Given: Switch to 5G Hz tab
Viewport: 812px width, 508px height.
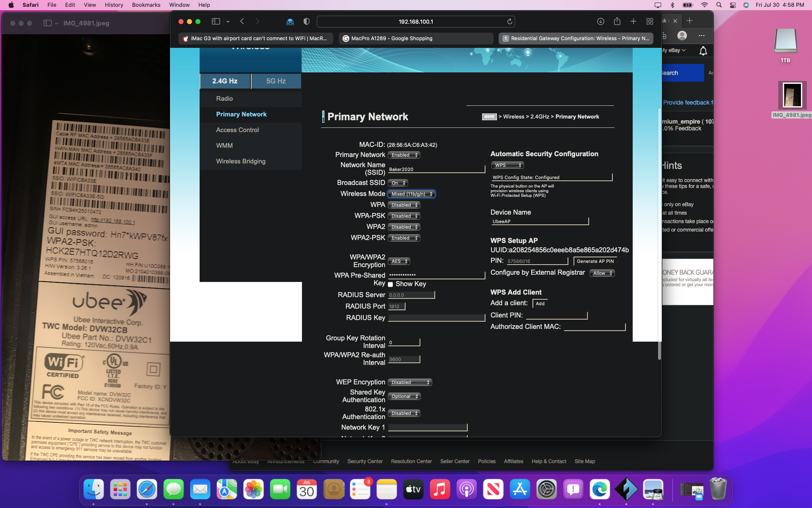Looking at the screenshot, I should 276,81.
